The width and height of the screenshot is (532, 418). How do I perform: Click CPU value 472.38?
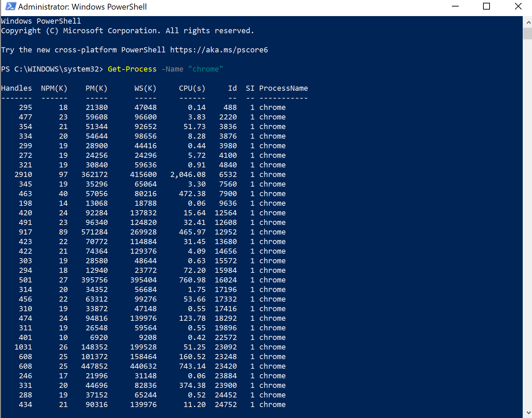[192, 194]
